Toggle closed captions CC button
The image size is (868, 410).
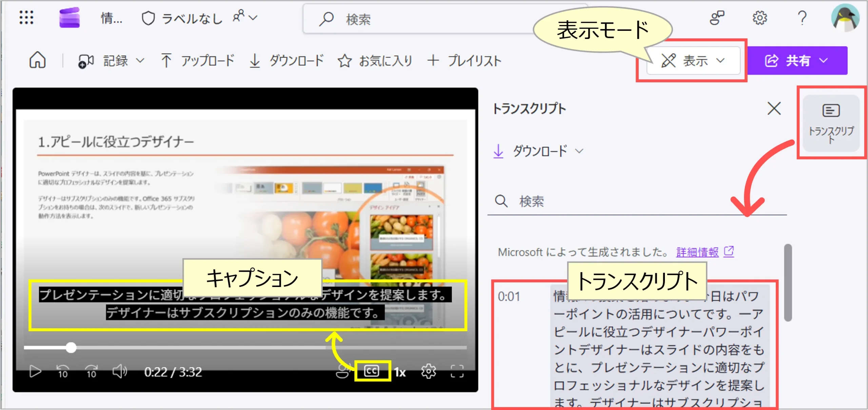pos(372,371)
